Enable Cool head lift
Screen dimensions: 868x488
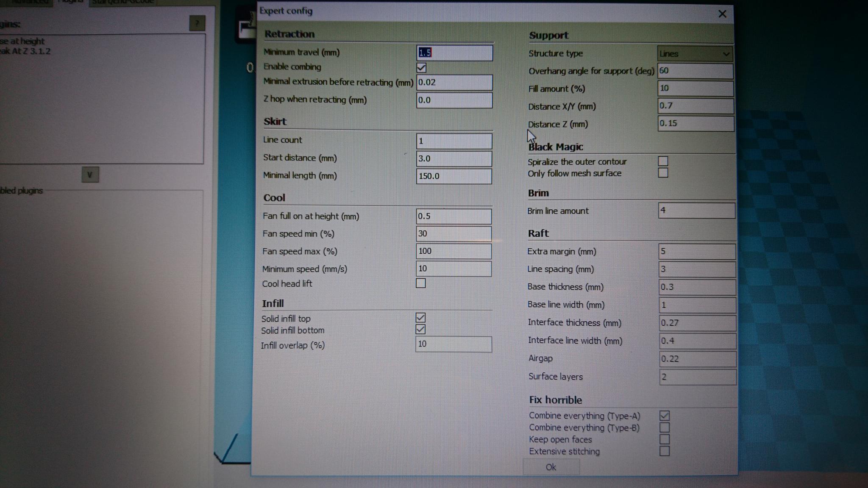click(x=420, y=283)
